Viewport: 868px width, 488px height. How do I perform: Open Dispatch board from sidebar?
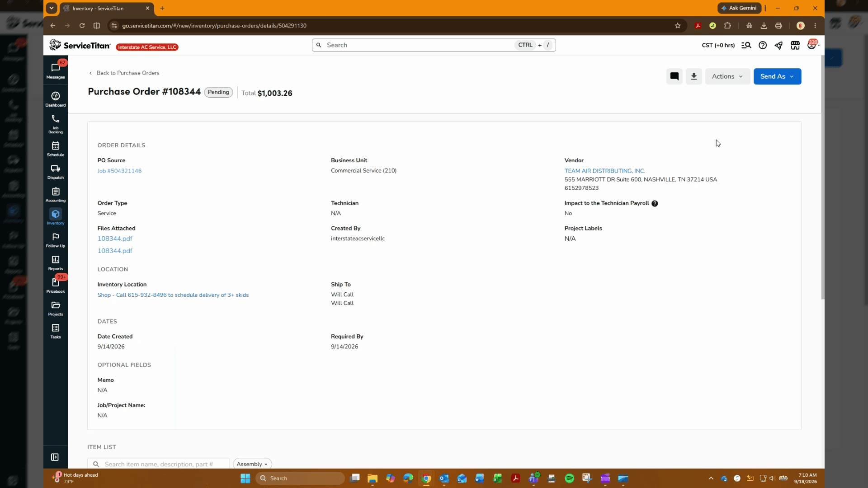click(56, 172)
